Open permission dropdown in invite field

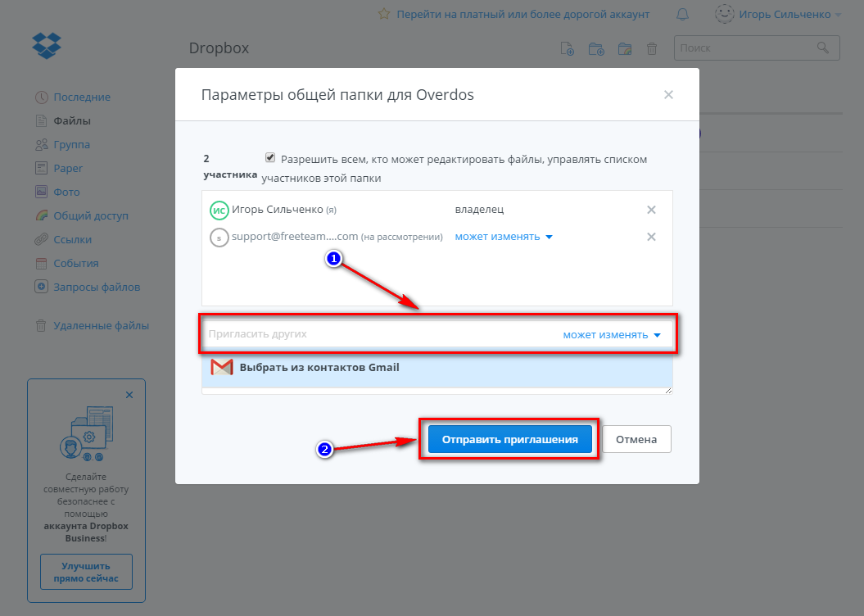612,334
